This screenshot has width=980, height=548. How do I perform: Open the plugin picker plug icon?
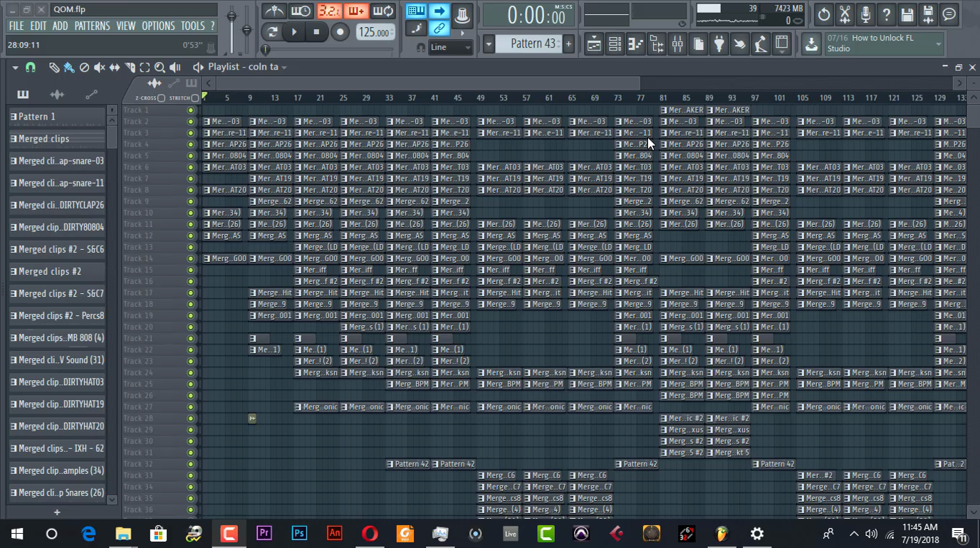pyautogui.click(x=719, y=45)
